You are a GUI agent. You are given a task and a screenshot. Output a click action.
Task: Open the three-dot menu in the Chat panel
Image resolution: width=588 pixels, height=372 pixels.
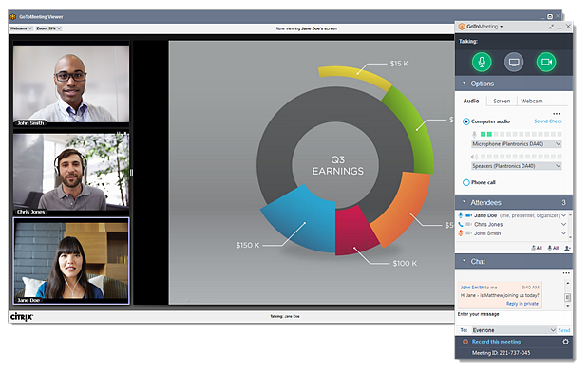point(566,273)
